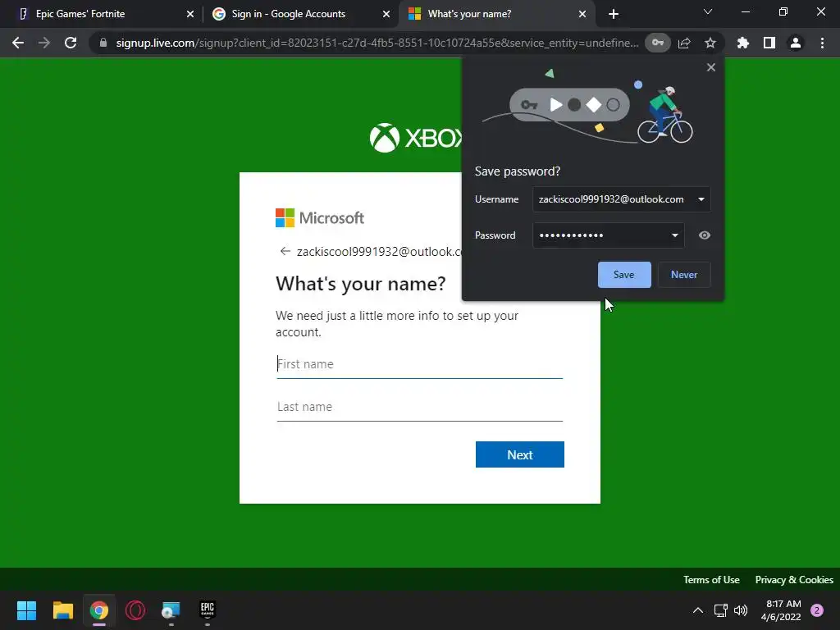840x630 pixels.
Task: Show hidden tray icons chevron
Action: click(698, 610)
